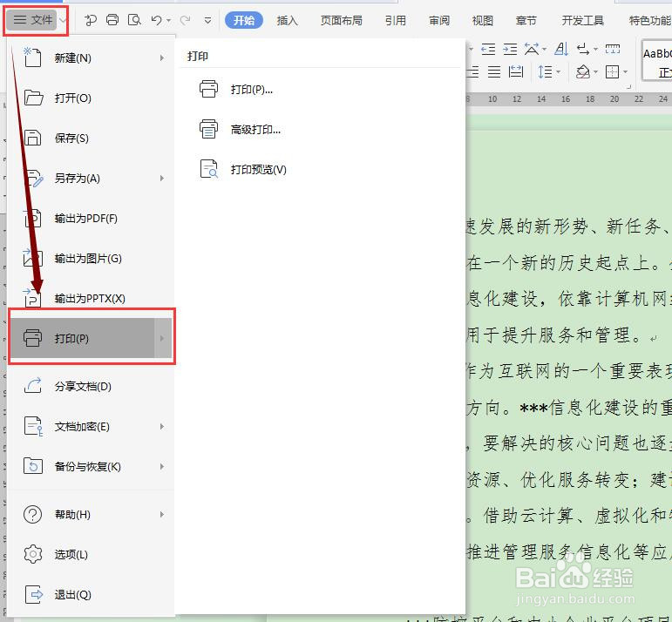This screenshot has height=622, width=672.
Task: Click the share document icon
Action: (x=33, y=385)
